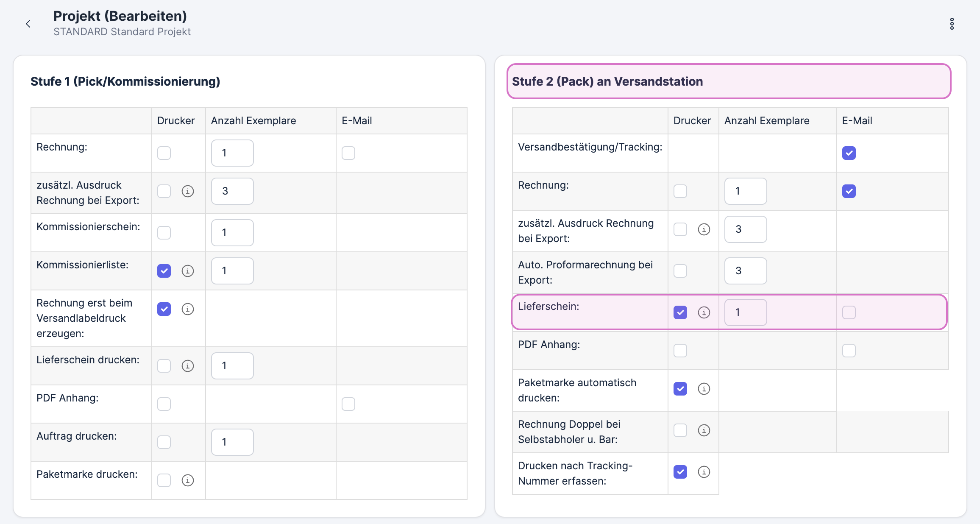Screen dimensions: 980x524
Task: Click info icon for Drucken nach Tracking-Nummer
Action: pos(704,472)
